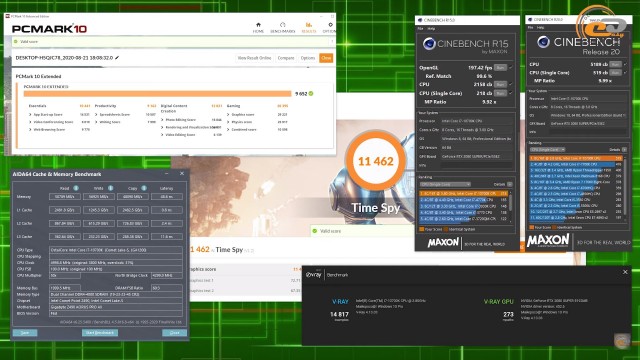Click the Options button beside Compare
The image size is (640, 360).
(308, 58)
